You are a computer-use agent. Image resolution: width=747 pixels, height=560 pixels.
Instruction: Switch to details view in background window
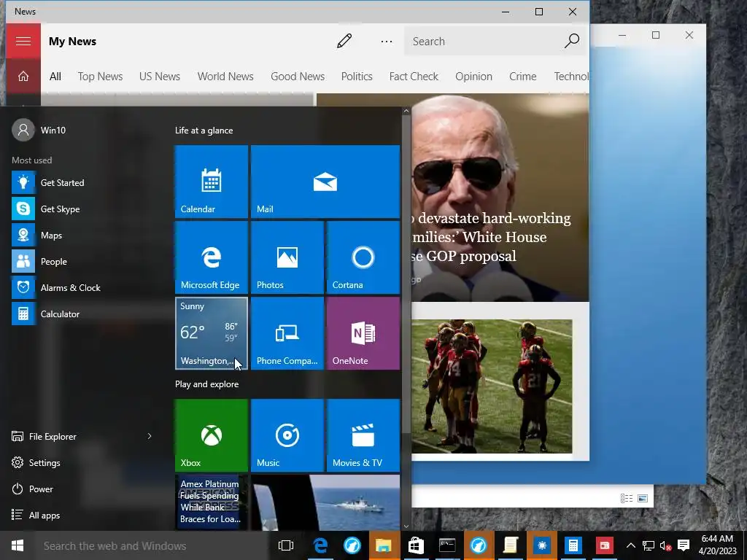pos(627,499)
